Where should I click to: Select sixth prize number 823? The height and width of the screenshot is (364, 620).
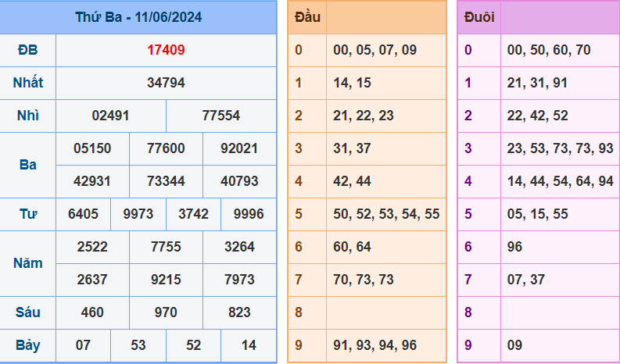pyautogui.click(x=239, y=312)
